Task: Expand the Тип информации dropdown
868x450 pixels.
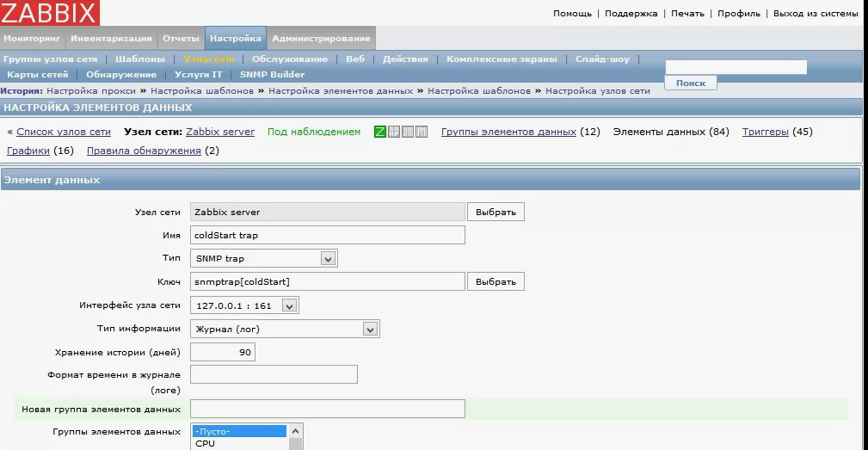Action: click(x=285, y=329)
